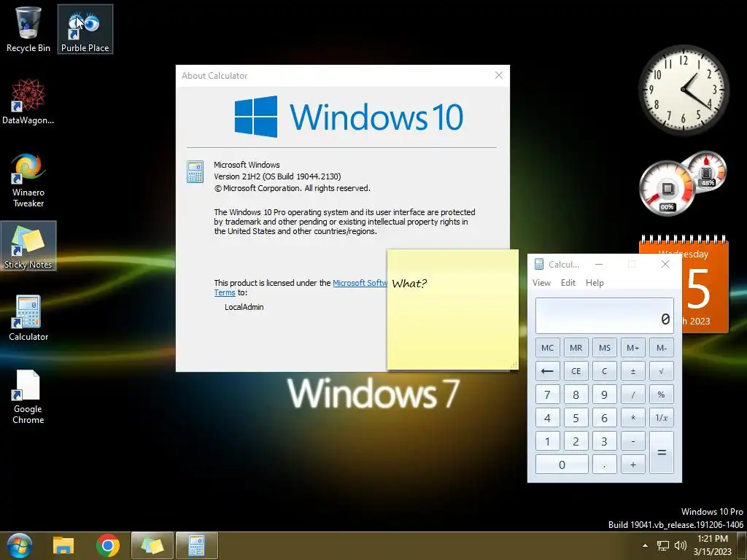Click the divide button in Calculator
The image size is (747, 560).
tap(633, 394)
